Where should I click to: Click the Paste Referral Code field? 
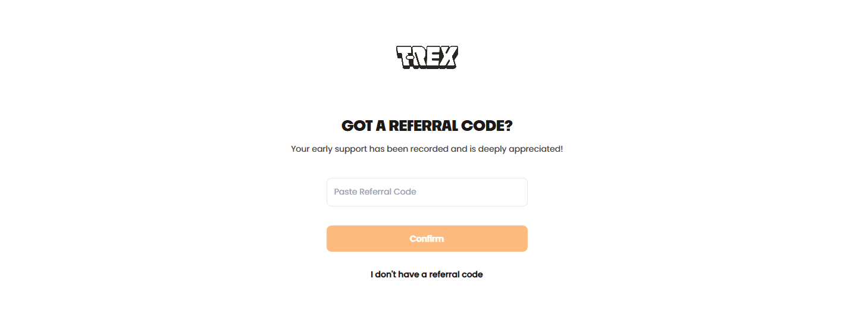427,192
